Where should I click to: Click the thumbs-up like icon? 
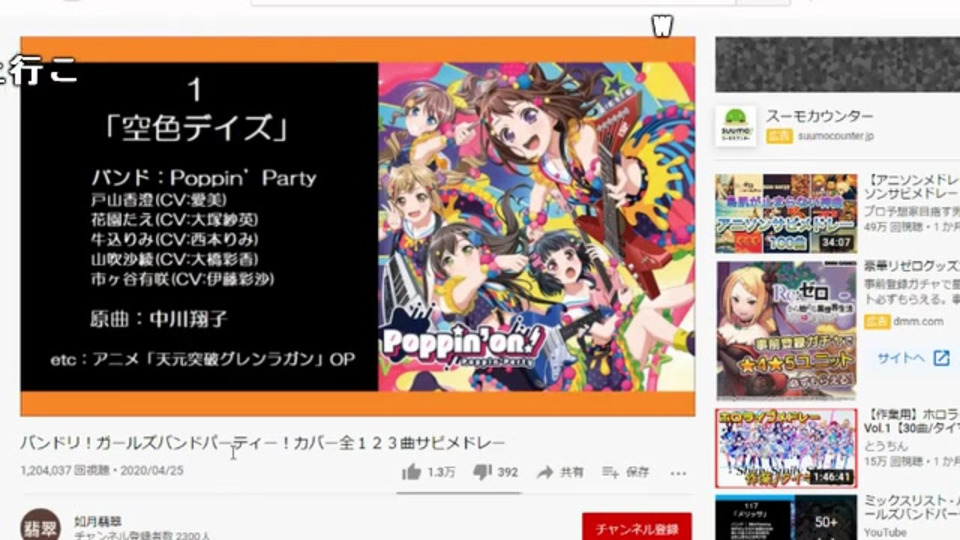[x=411, y=471]
